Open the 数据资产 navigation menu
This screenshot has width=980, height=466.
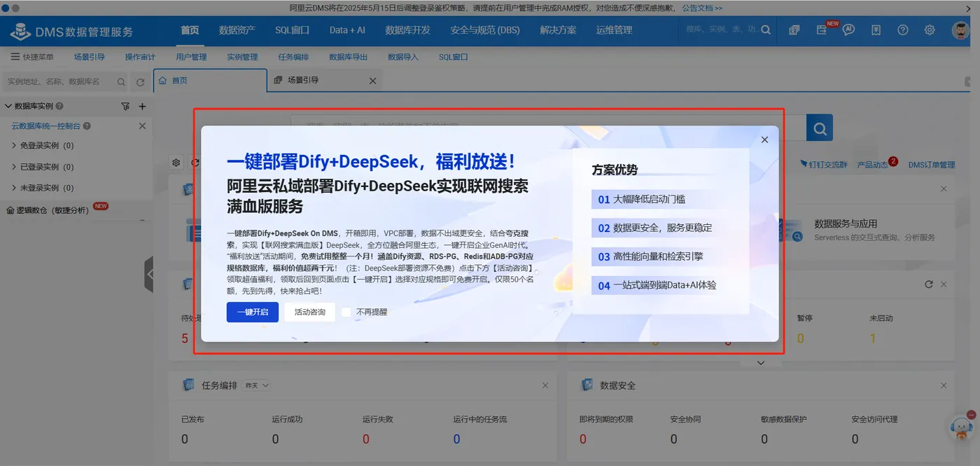tap(237, 30)
